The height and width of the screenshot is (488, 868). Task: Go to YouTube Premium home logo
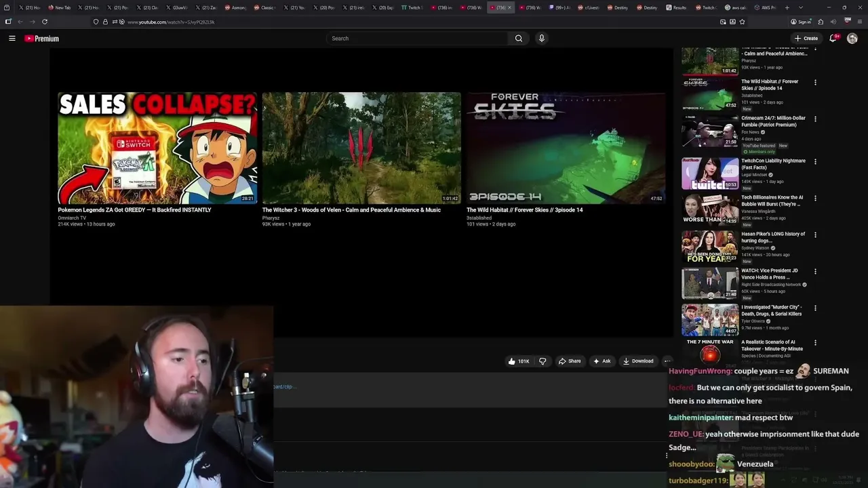(42, 39)
